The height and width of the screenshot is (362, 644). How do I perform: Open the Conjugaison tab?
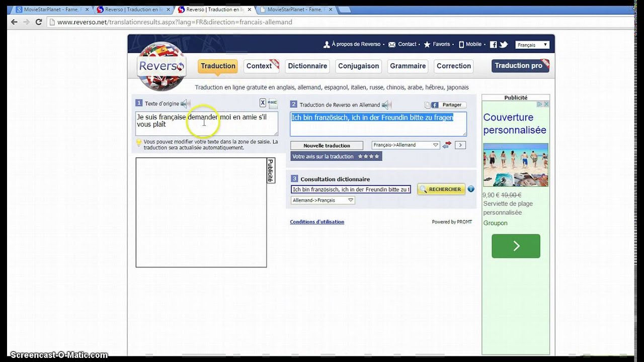tap(359, 66)
